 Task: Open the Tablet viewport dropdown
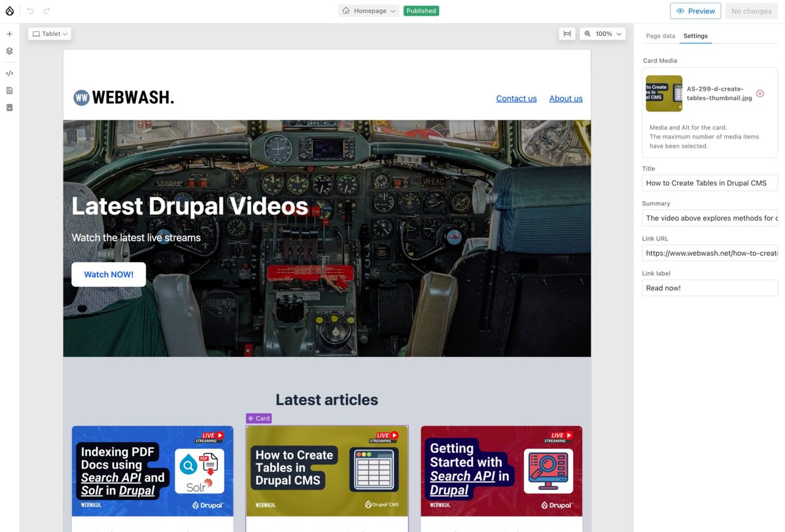click(x=49, y=33)
